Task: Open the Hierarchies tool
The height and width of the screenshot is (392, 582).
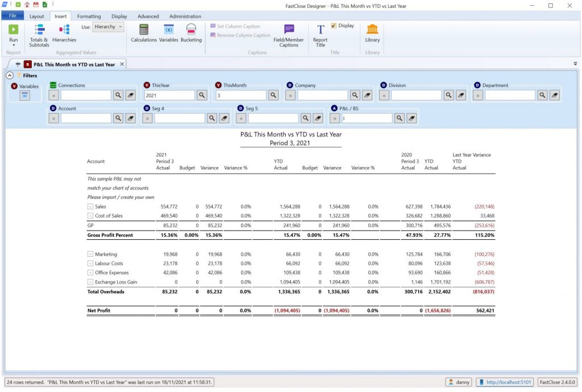Action: point(64,34)
